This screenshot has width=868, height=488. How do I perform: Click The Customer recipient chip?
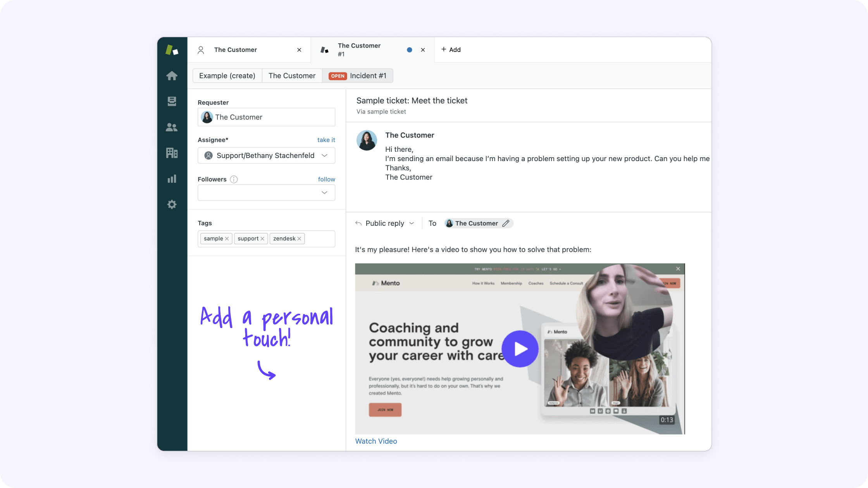point(479,223)
